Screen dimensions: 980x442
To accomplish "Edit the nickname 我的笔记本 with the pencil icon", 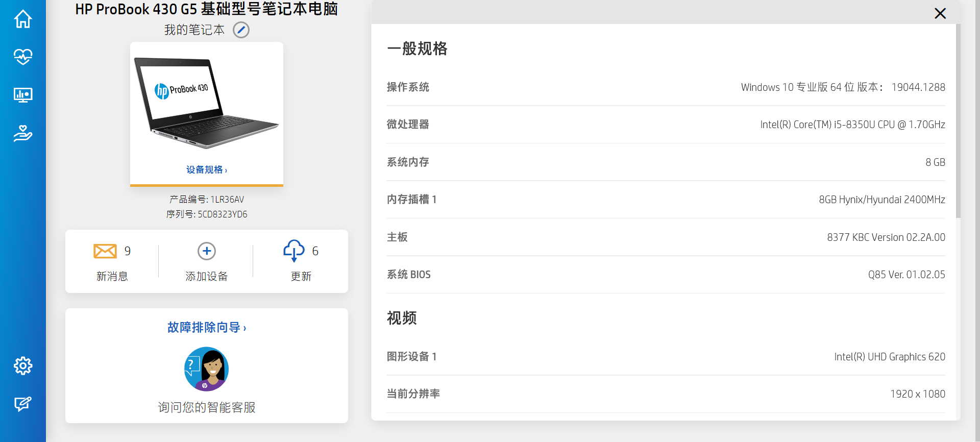I will click(241, 30).
